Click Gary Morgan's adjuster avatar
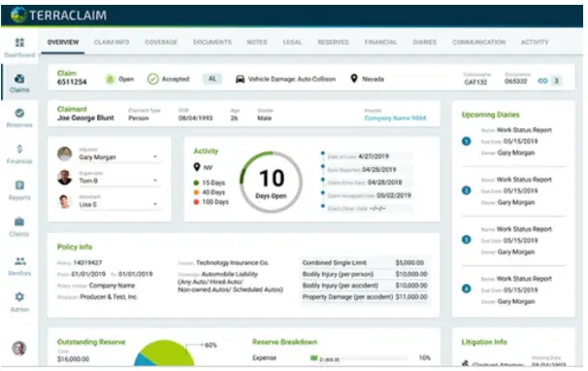This screenshot has height=371, width=588. click(x=64, y=154)
